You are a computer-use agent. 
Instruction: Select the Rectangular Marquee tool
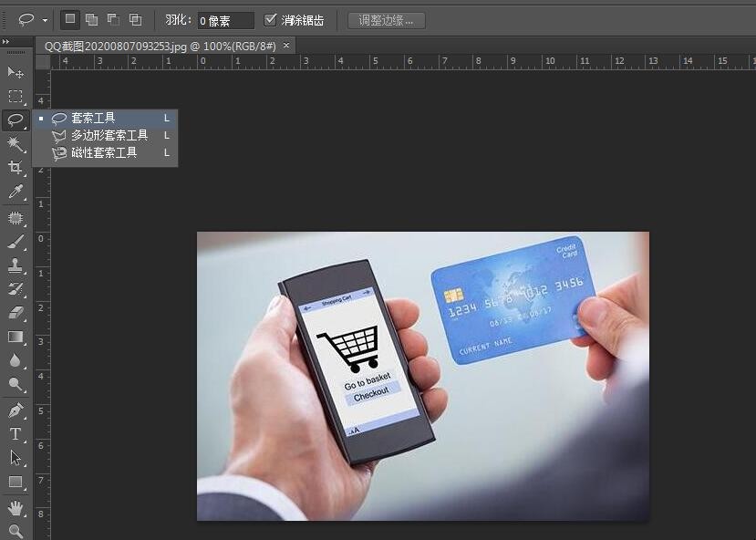(16, 97)
